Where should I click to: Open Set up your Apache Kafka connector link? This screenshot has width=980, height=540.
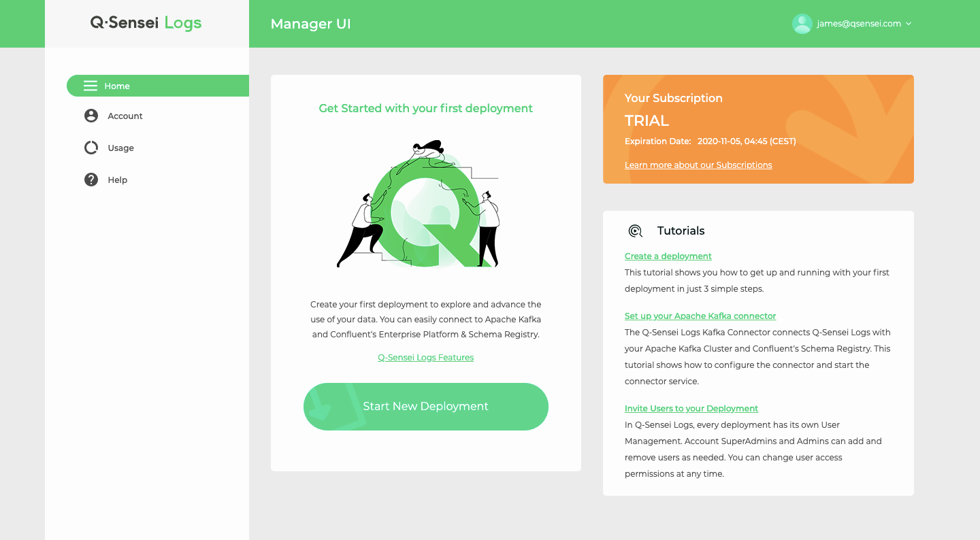[x=700, y=316]
